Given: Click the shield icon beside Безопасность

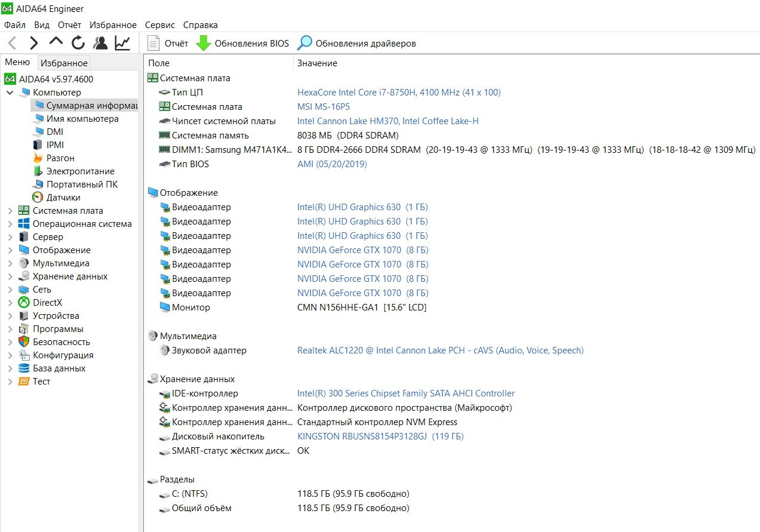Looking at the screenshot, I should point(24,342).
